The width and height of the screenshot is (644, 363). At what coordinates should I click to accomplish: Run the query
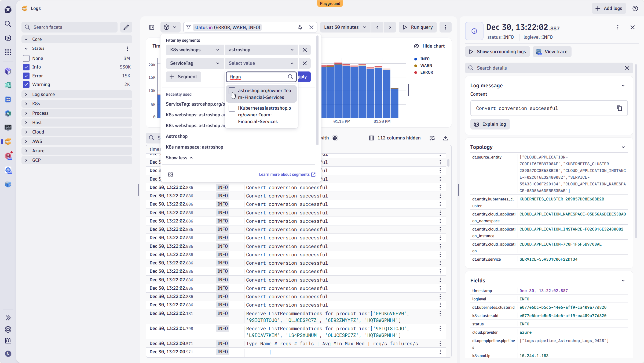coord(418,27)
